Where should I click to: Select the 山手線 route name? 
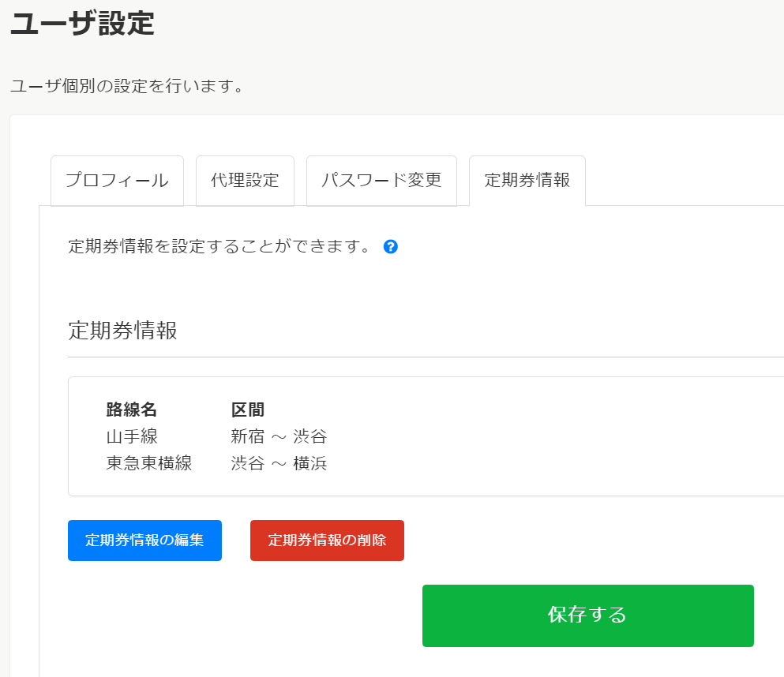[132, 436]
